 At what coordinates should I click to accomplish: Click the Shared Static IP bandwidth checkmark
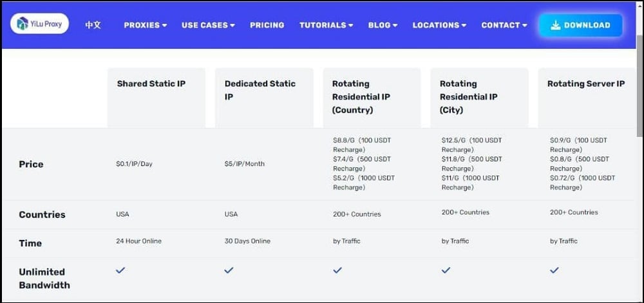120,270
